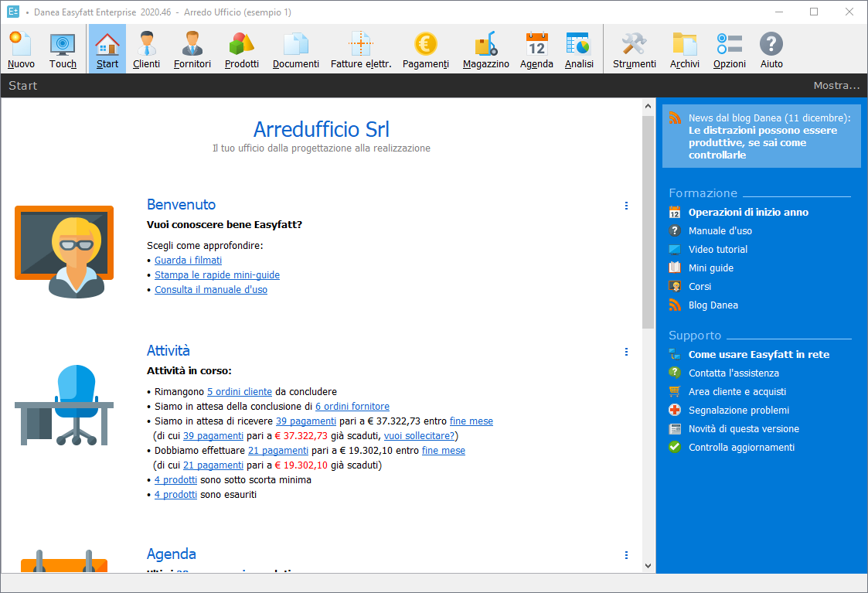Open Novità di questa versione text link
Viewport: 868px width, 593px height.
[744, 429]
